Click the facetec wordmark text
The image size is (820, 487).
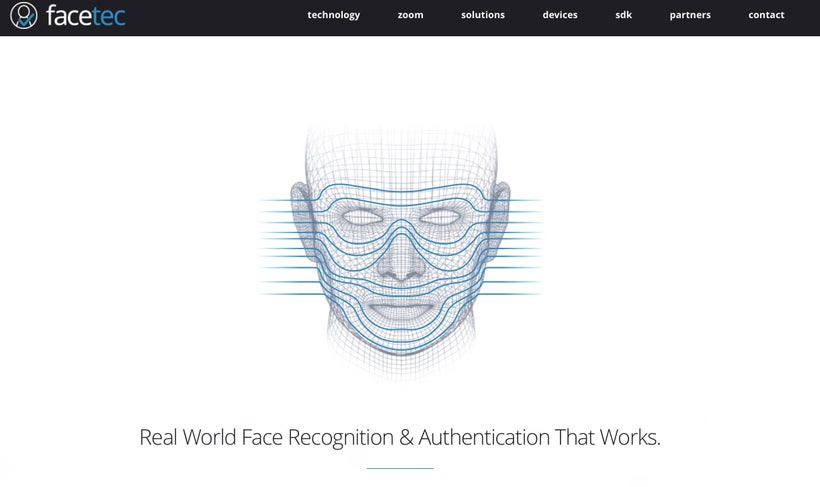click(x=86, y=16)
